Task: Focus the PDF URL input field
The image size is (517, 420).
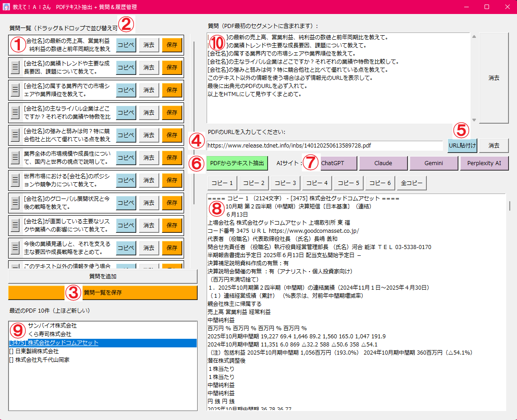Action: [x=324, y=146]
